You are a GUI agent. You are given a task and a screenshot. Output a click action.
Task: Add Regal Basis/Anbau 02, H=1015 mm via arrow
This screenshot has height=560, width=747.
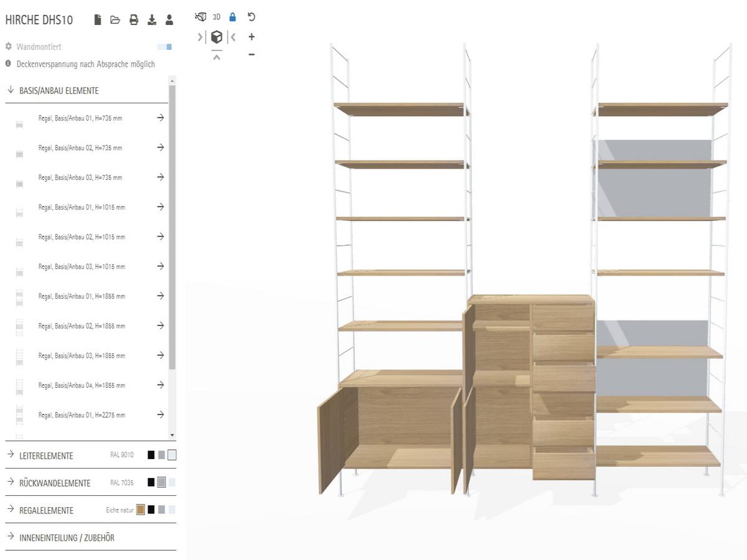point(161,236)
